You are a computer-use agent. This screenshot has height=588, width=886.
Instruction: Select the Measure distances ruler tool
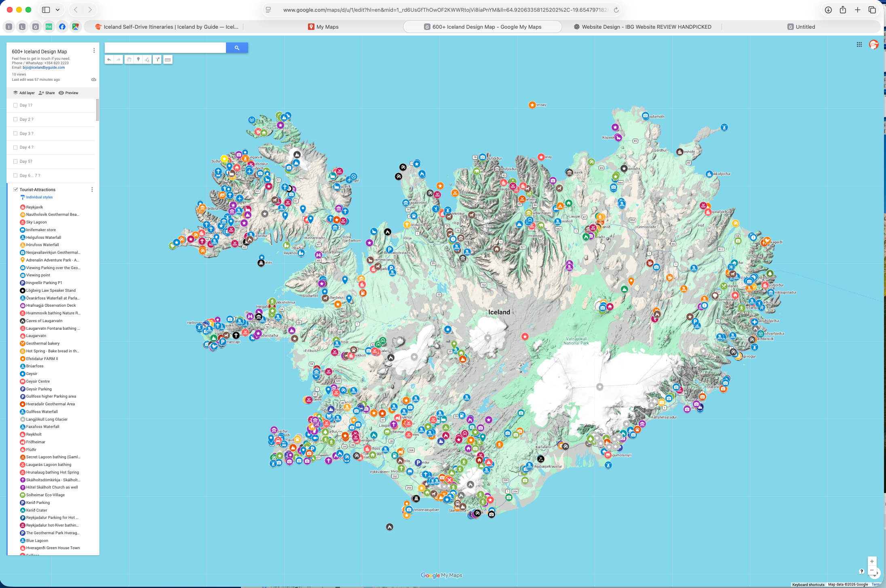point(168,59)
